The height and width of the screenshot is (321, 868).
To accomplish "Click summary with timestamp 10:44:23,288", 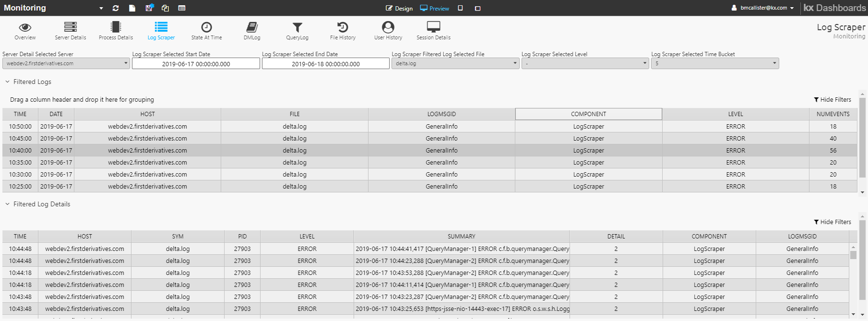I will 462,261.
